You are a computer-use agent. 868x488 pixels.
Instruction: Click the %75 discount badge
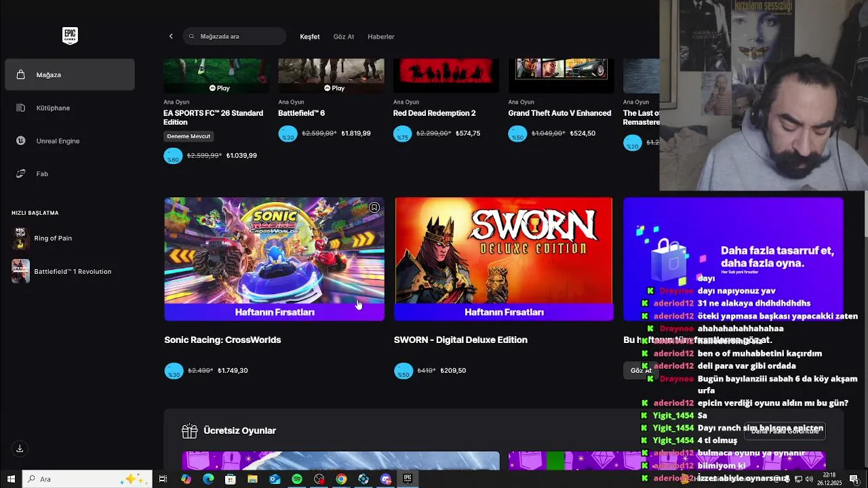[x=403, y=134]
